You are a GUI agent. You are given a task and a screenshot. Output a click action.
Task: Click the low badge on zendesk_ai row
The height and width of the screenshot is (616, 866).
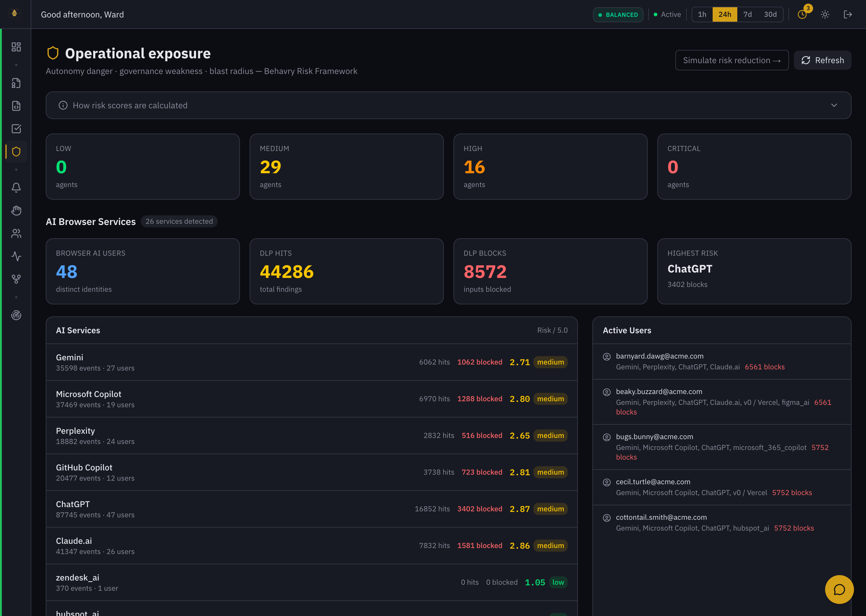[558, 582]
